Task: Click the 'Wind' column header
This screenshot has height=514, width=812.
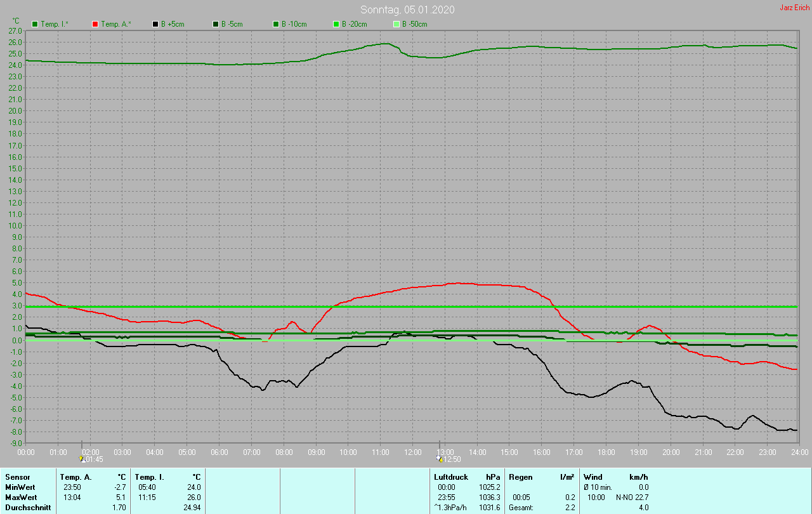Action: 593,477
